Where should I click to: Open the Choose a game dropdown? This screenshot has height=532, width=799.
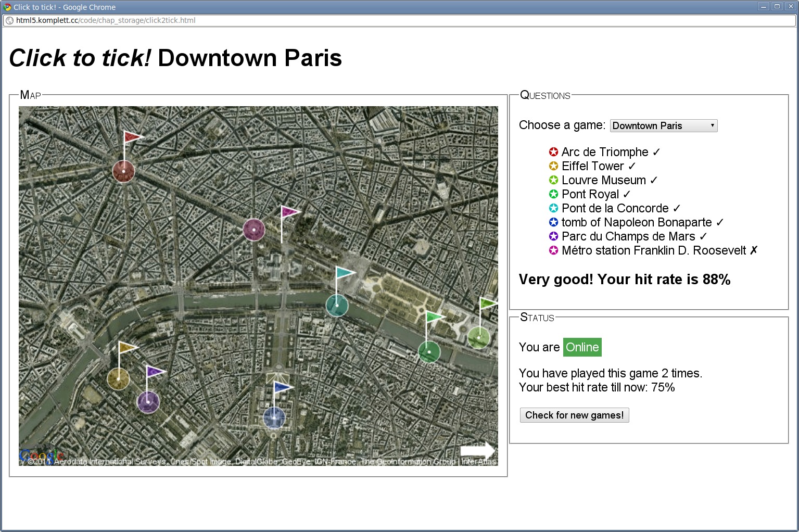(x=663, y=125)
